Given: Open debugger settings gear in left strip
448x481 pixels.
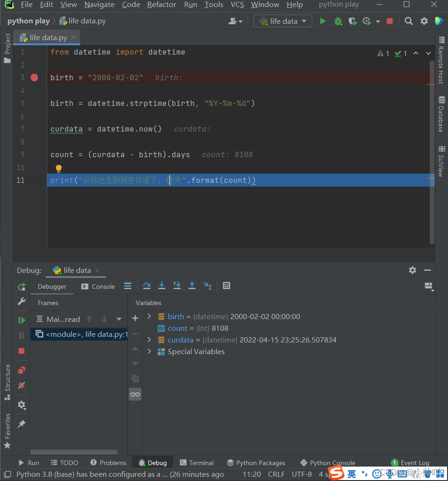Looking at the screenshot, I should 21,405.
